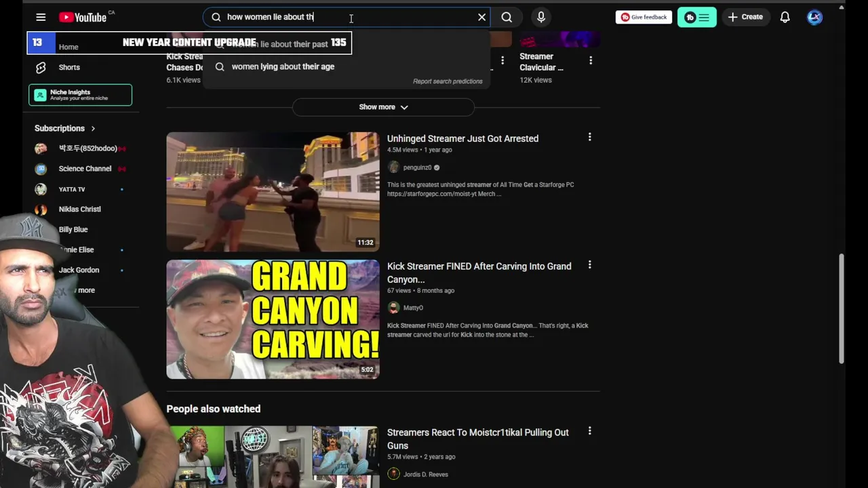Open the 박호두(852hodoo) subscription
Viewport: 868px width, 488px height.
coord(80,148)
